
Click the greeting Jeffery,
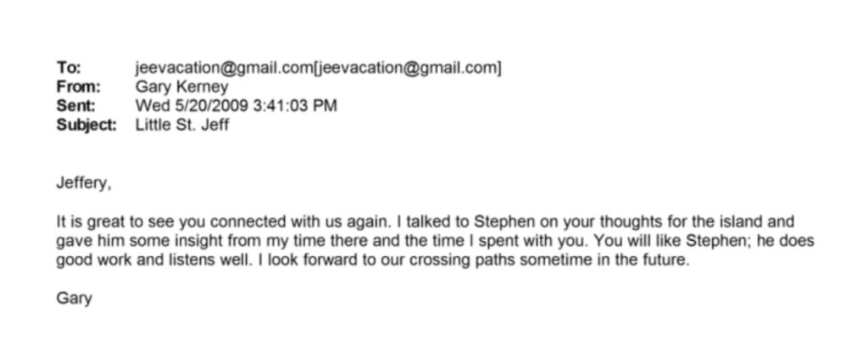pyautogui.click(x=84, y=183)
